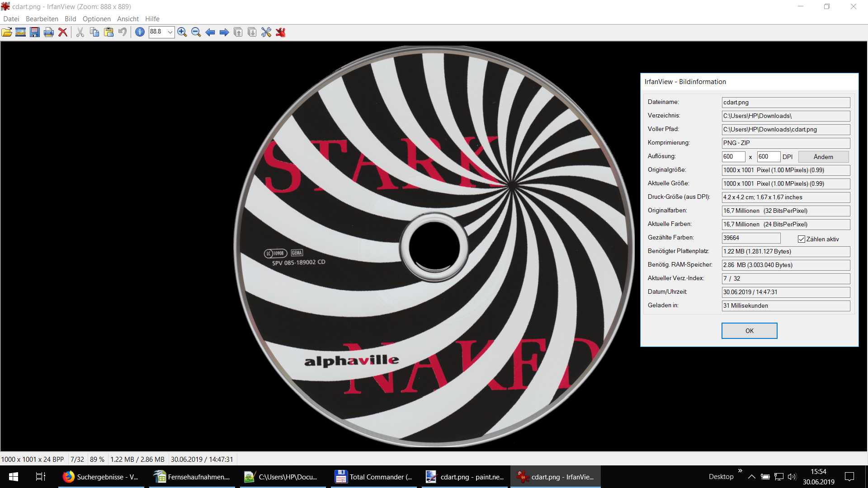868x488 pixels.
Task: Click the battery tray icon
Action: tap(765, 477)
